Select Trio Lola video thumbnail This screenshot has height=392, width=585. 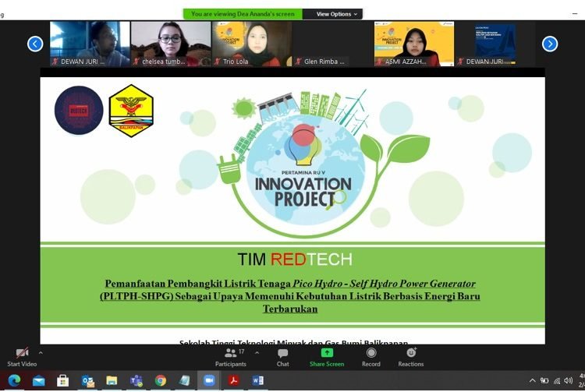(252, 44)
